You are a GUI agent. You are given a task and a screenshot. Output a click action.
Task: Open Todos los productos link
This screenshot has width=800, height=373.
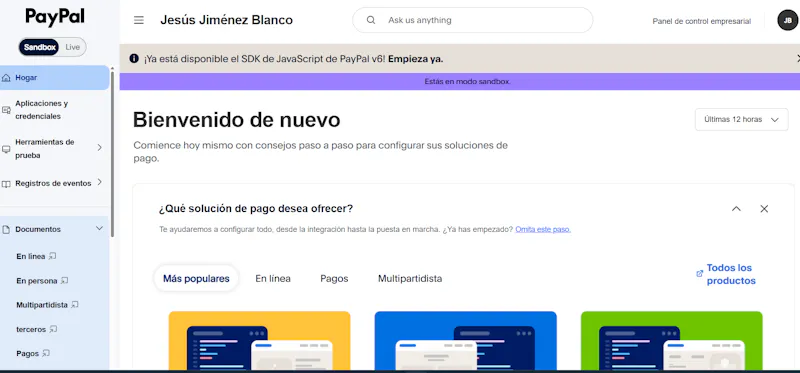pyautogui.click(x=731, y=274)
